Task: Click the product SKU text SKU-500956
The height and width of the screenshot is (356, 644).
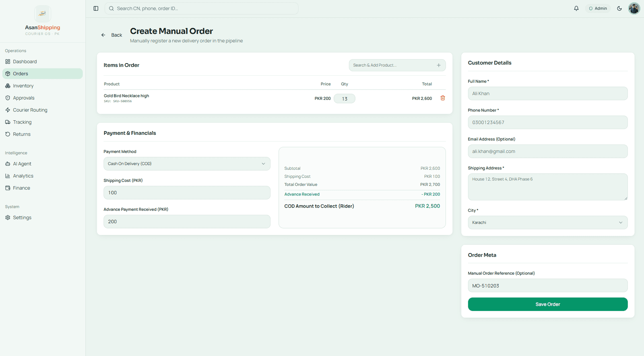Action: click(118, 101)
